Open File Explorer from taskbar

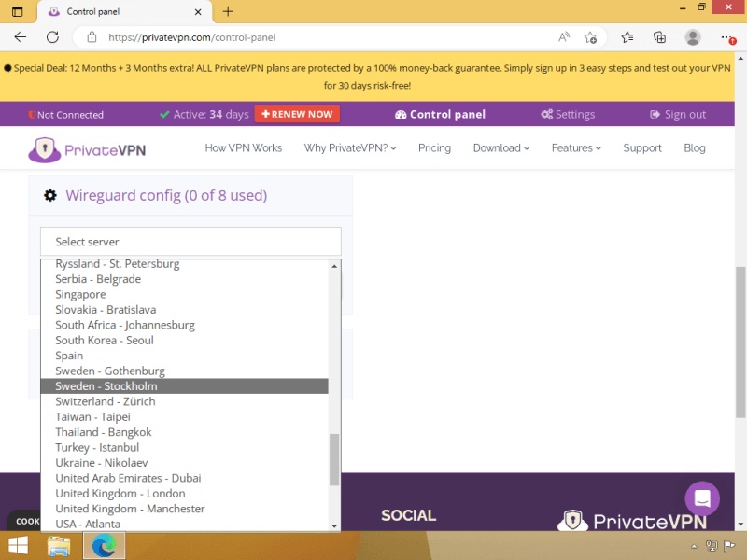pyautogui.click(x=59, y=546)
